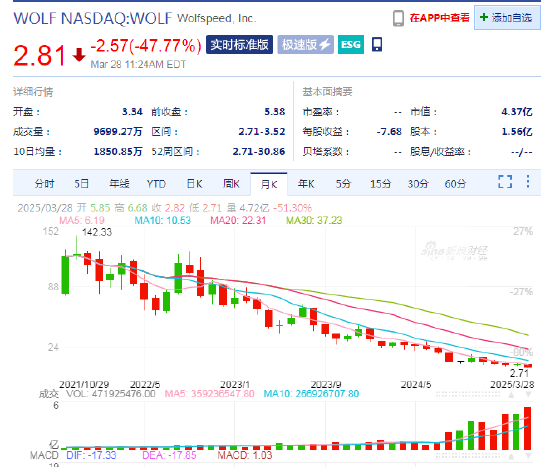This screenshot has width=550, height=467.
Task: Switch to the 60分 chart tab
Action: 455,184
